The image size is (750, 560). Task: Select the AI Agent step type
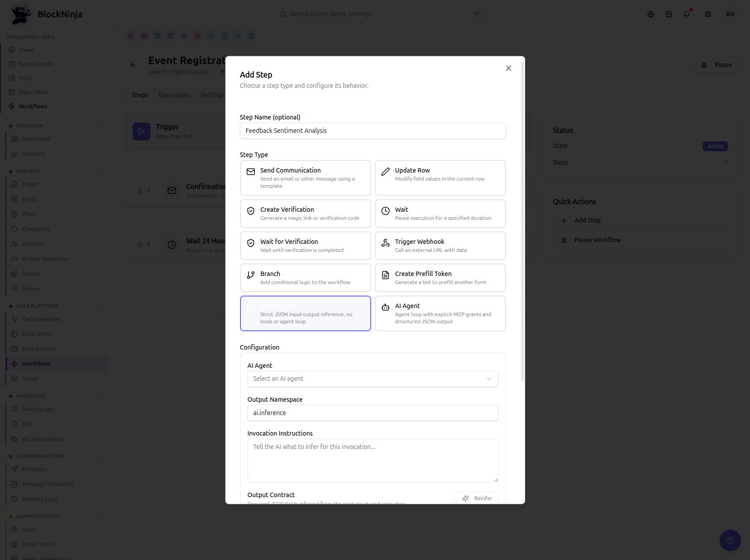[440, 313]
